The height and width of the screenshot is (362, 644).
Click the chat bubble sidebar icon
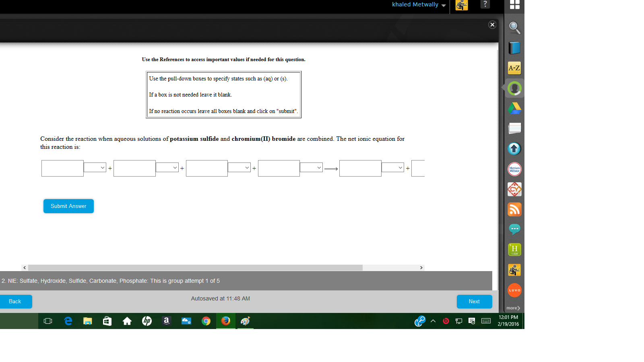[514, 229]
